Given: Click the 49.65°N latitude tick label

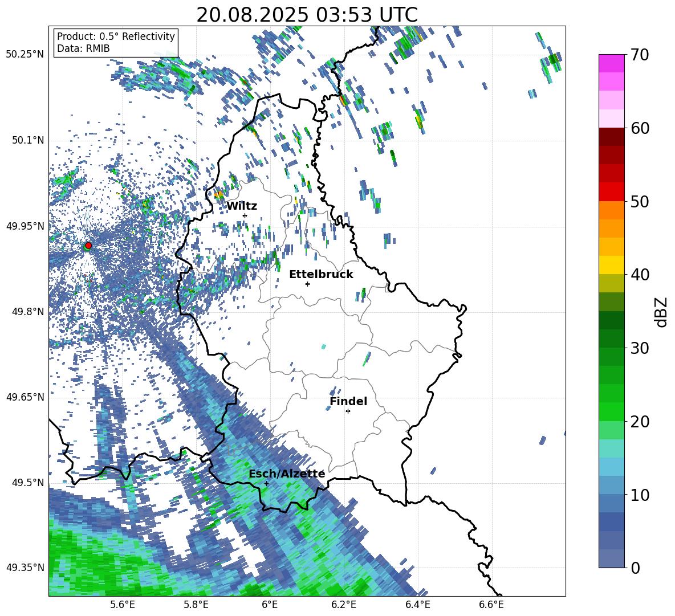Looking at the screenshot, I should click(x=25, y=397).
